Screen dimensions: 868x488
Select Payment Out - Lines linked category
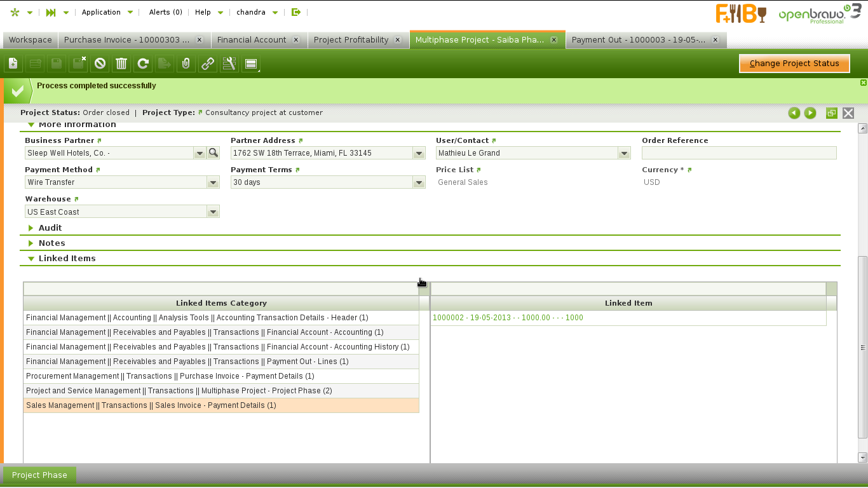pos(187,362)
